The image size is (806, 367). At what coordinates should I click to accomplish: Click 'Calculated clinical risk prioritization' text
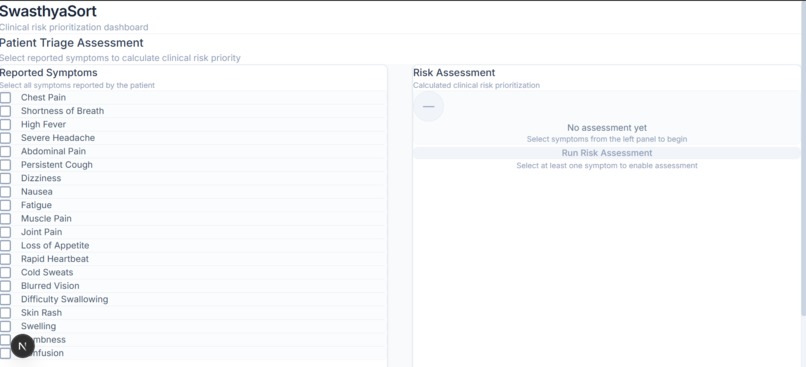pyautogui.click(x=477, y=85)
